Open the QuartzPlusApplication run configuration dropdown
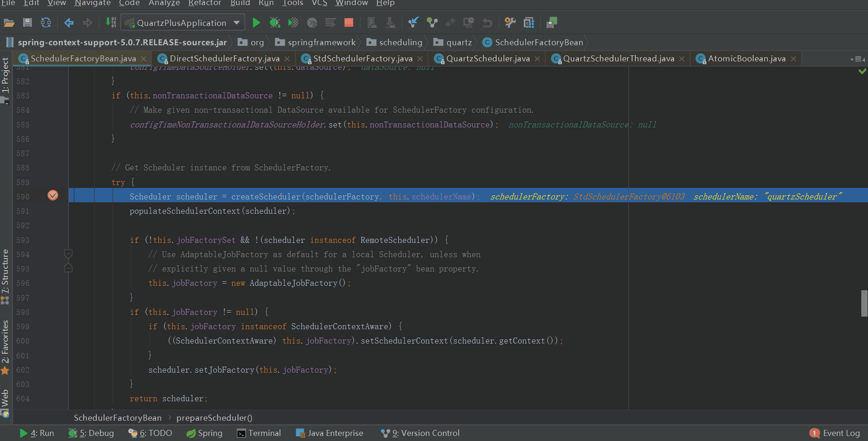This screenshot has width=868, height=441. tap(183, 23)
